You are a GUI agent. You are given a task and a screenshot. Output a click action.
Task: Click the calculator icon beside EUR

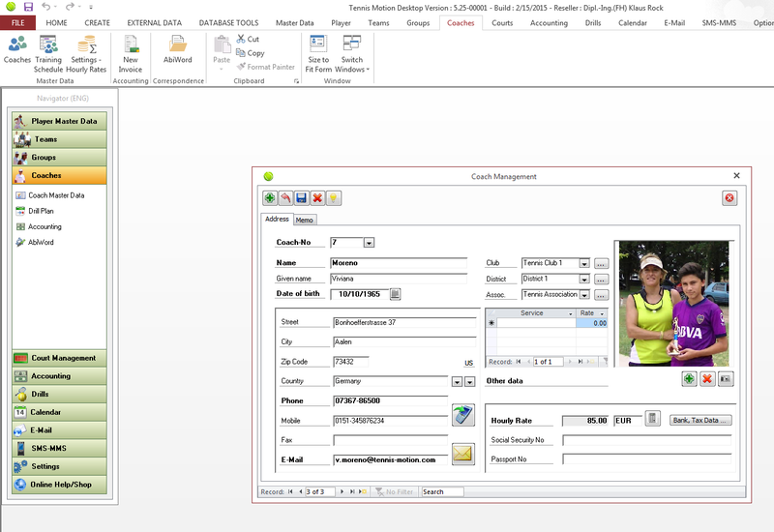pos(653,419)
